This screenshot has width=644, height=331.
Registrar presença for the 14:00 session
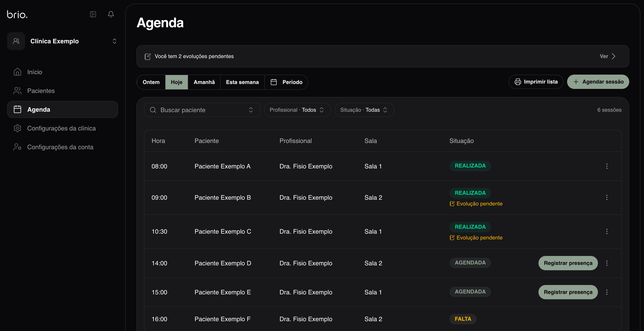tap(568, 263)
